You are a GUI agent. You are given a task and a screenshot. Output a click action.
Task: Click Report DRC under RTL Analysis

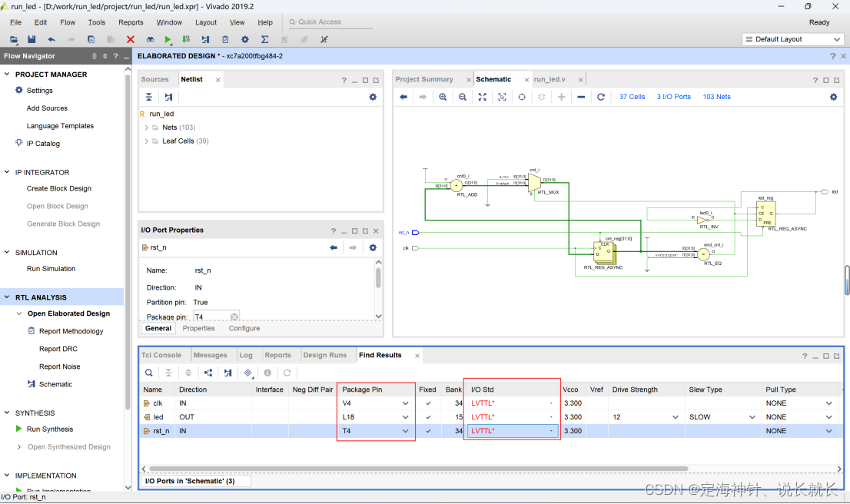click(58, 349)
